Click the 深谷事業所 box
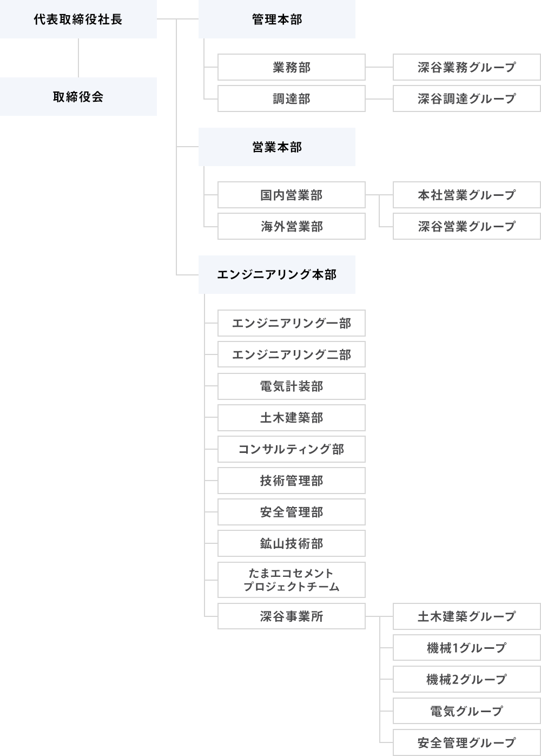Viewport: 541px width, 756px height. (x=291, y=616)
